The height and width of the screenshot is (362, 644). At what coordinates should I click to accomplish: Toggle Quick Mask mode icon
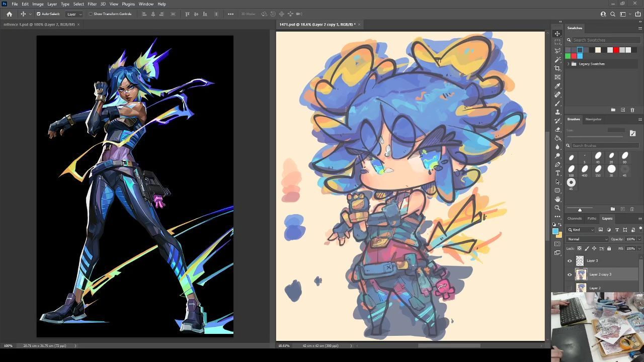pyautogui.click(x=557, y=244)
